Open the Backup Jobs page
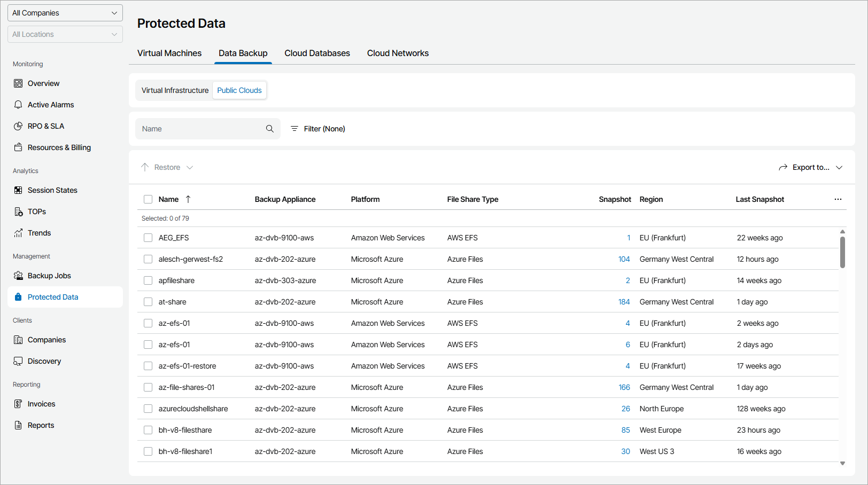 tap(49, 275)
